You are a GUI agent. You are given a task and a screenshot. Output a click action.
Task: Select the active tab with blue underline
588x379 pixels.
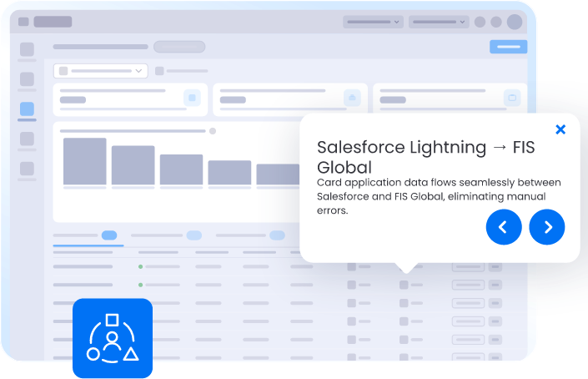(88, 236)
